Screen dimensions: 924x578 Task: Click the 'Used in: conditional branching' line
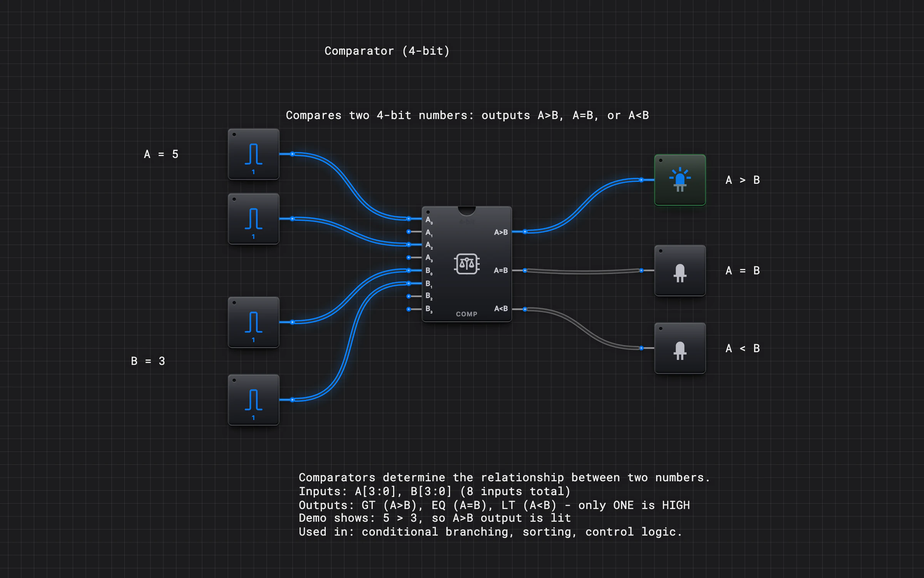[x=490, y=532]
